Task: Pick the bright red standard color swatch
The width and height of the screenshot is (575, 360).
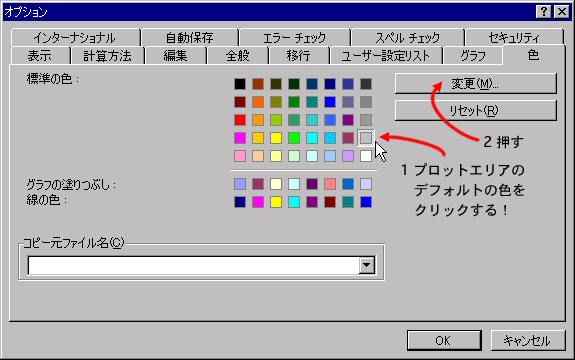Action: tap(240, 120)
